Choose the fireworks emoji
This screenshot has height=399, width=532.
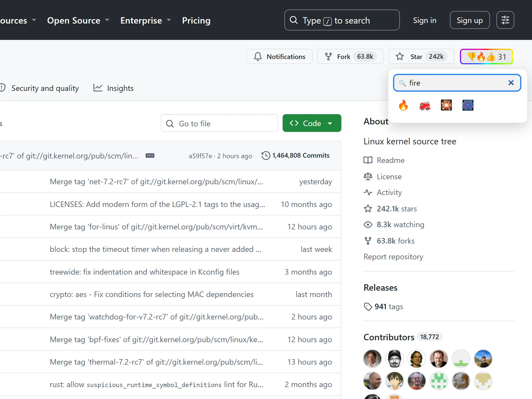coord(468,105)
